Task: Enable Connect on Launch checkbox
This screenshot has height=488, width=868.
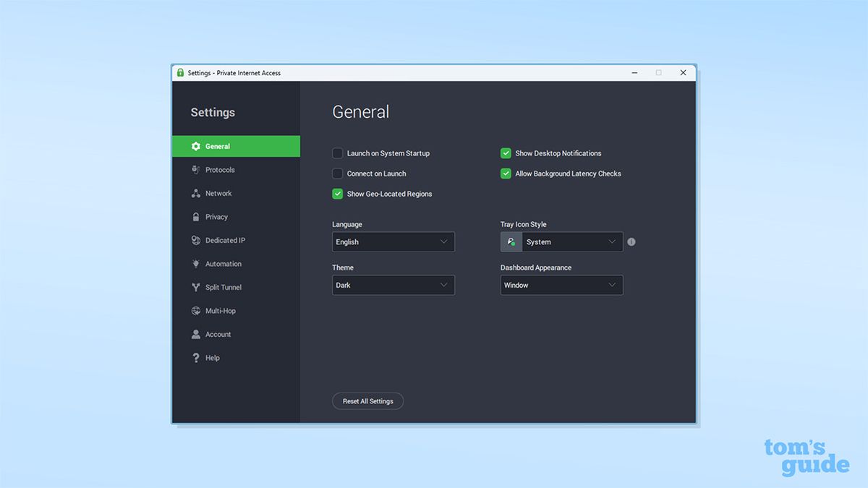Action: [337, 174]
